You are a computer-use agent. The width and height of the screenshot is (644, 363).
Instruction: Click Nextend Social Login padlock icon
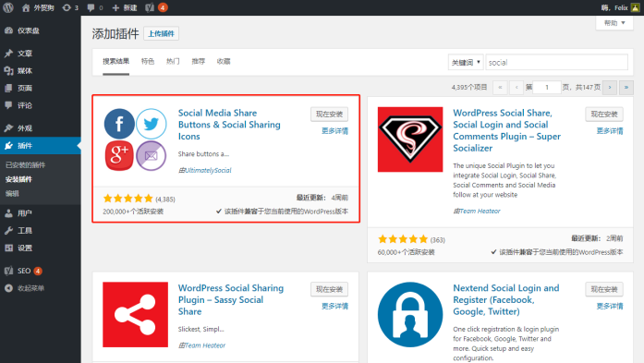click(410, 315)
